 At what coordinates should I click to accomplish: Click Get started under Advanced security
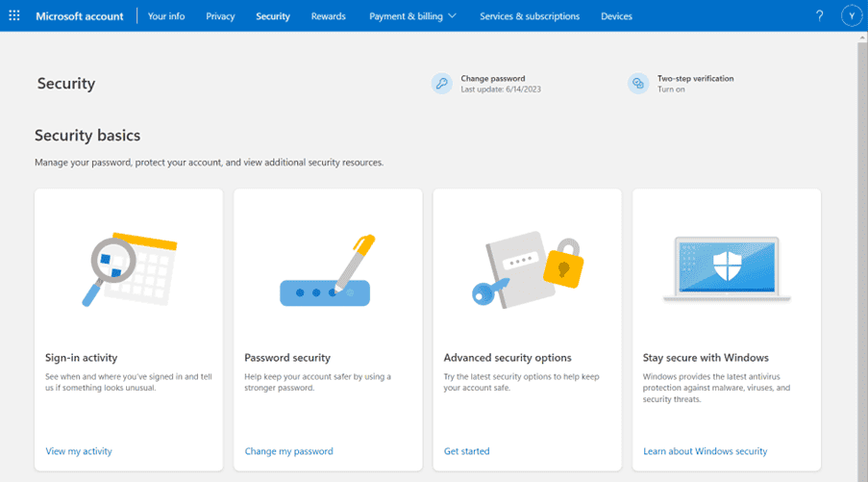[466, 451]
